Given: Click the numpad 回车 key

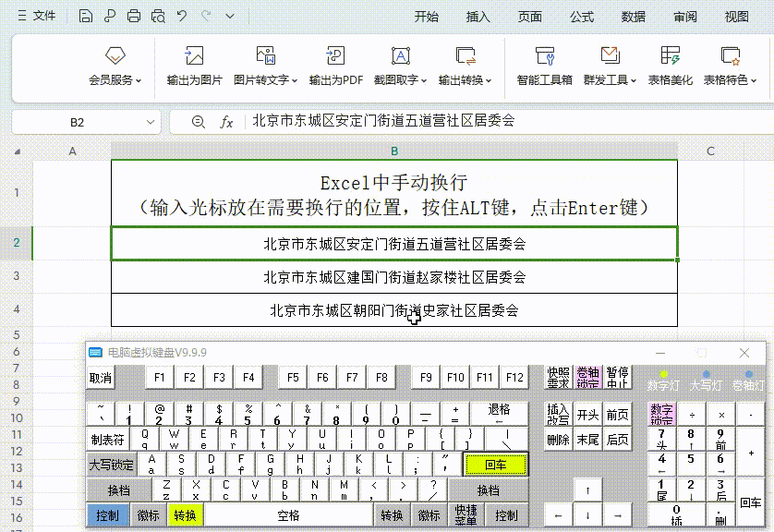Looking at the screenshot, I should point(750,502).
